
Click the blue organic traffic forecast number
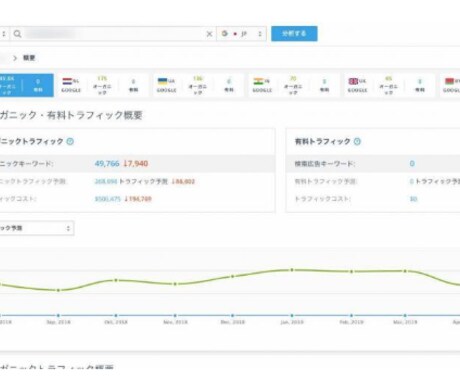106,182
